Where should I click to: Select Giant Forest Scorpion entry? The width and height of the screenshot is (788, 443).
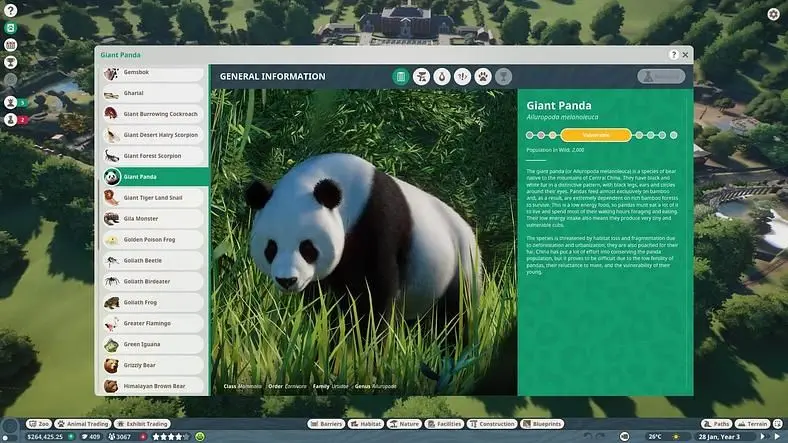point(153,156)
